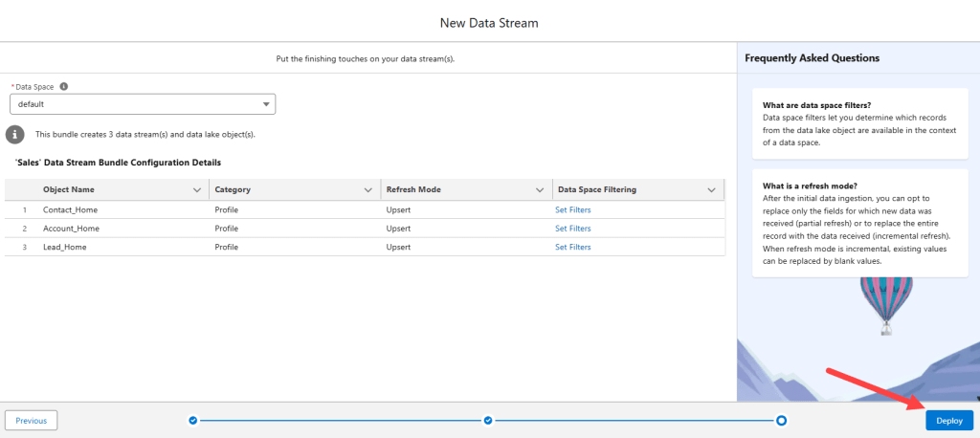Click the Data Space info tooltip icon

(x=64, y=86)
